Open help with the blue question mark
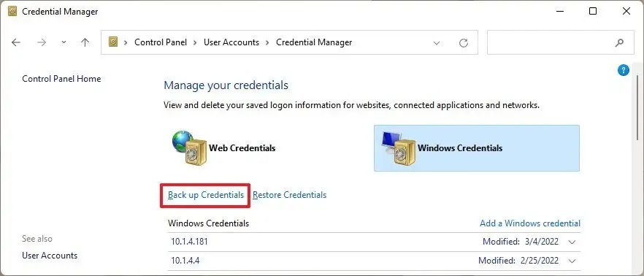Viewport: 644px width, 276px height. click(x=624, y=70)
